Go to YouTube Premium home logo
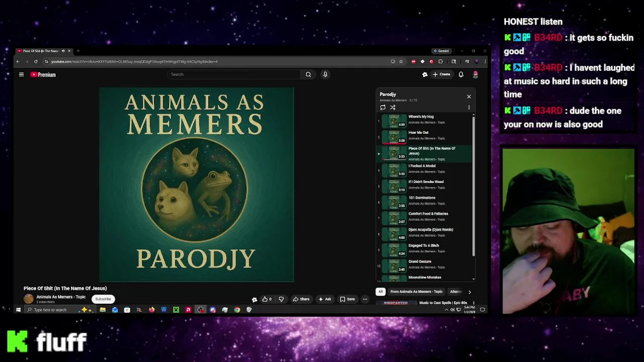 pyautogui.click(x=43, y=74)
